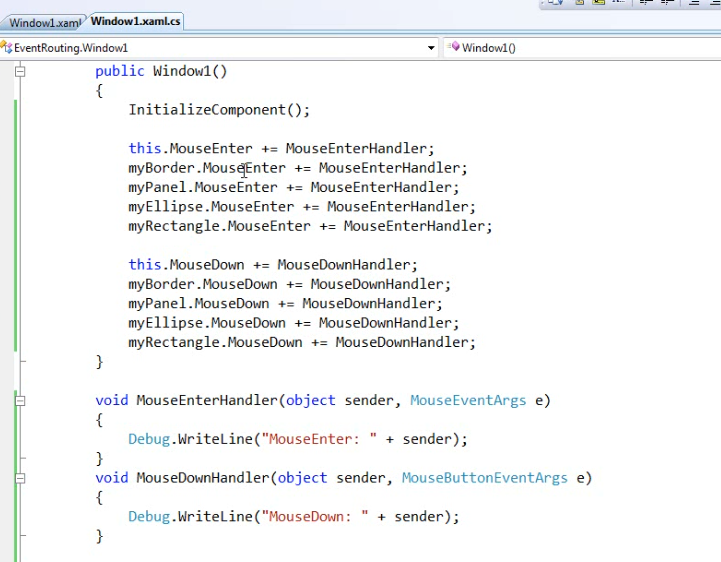Open the Window1() members dropdown
The image size is (721, 562).
582,48
